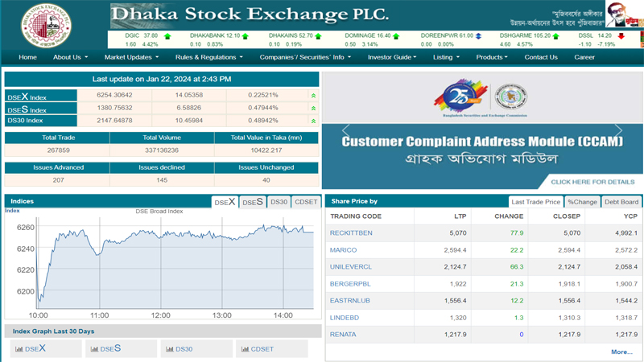Click the green up arrow beside DGIC ticker
Image resolution: width=644 pixels, height=362 pixels.
coord(167,36)
